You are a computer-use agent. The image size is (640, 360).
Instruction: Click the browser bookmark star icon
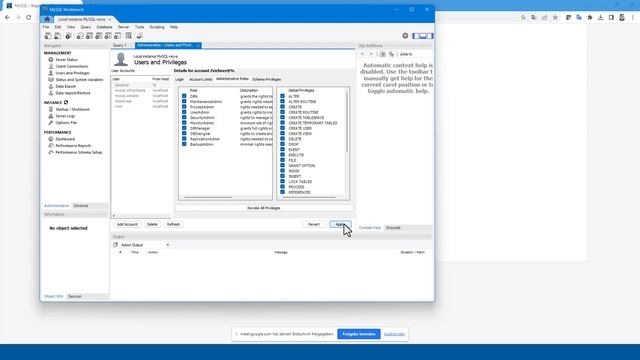(555, 18)
